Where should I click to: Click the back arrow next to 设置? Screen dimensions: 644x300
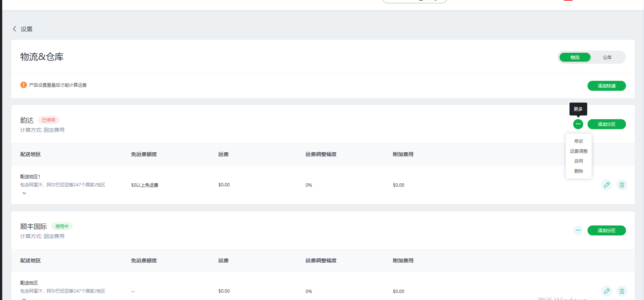(x=15, y=29)
